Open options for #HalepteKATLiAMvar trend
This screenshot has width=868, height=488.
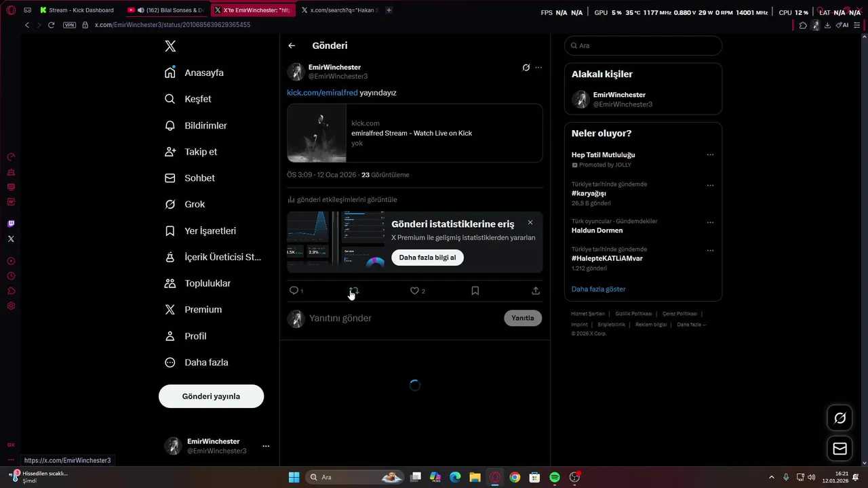[x=710, y=250]
